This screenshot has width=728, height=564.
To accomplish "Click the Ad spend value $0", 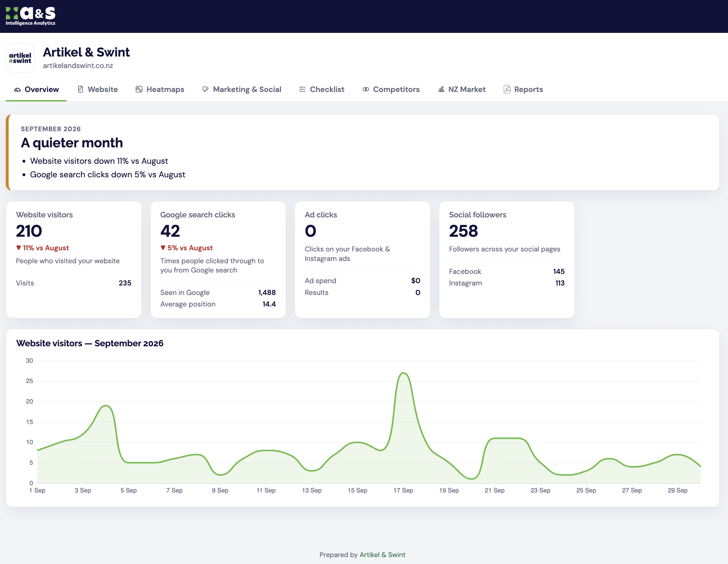I will click(415, 281).
